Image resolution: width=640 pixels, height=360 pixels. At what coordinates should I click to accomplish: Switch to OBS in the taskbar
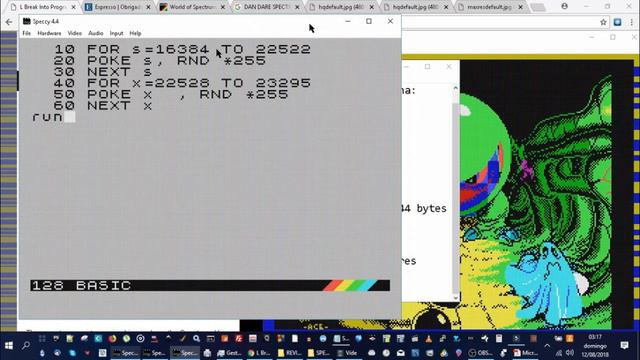point(481,353)
